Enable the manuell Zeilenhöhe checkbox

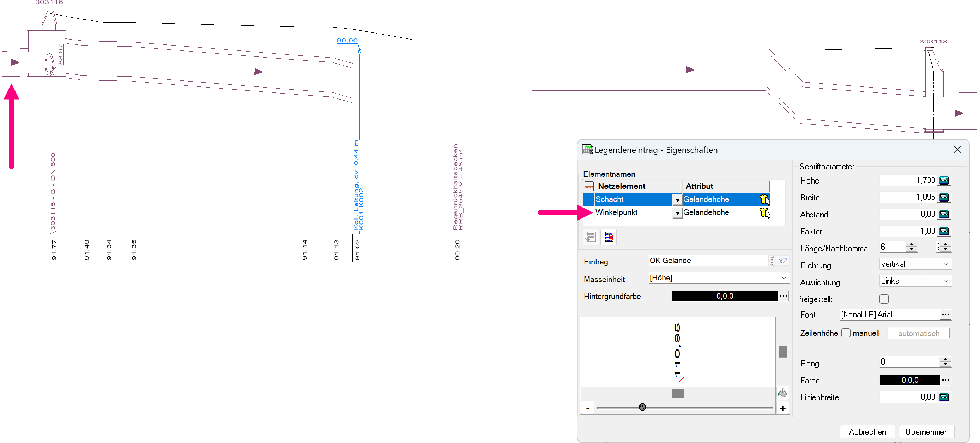pos(846,333)
